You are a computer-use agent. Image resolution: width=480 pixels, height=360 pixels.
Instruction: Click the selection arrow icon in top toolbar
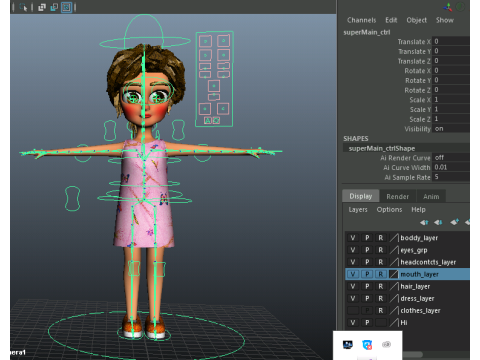click(23, 7)
